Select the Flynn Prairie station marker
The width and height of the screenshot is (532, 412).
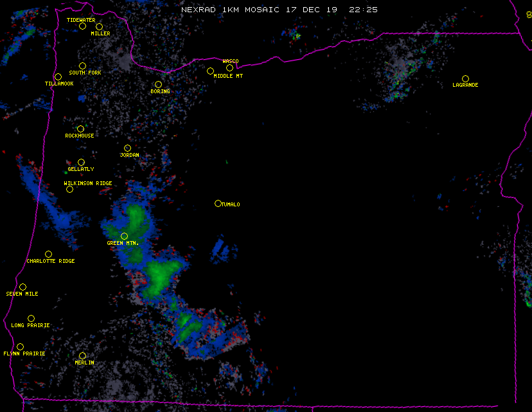click(20, 346)
